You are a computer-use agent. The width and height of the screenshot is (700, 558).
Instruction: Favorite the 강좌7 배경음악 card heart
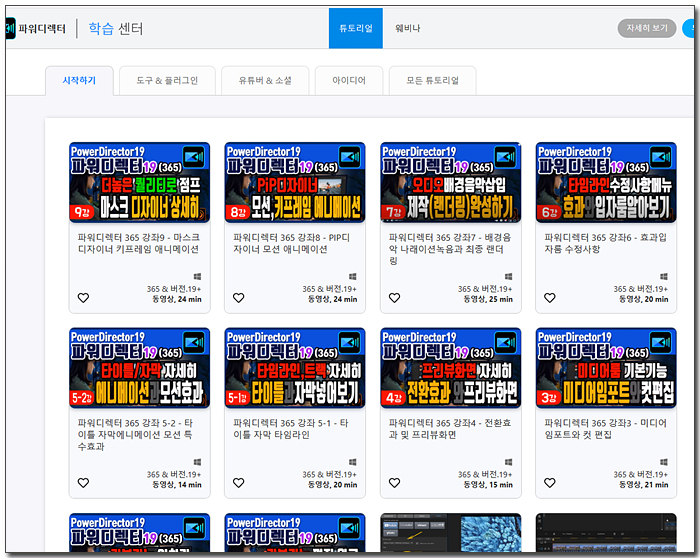pos(394,298)
